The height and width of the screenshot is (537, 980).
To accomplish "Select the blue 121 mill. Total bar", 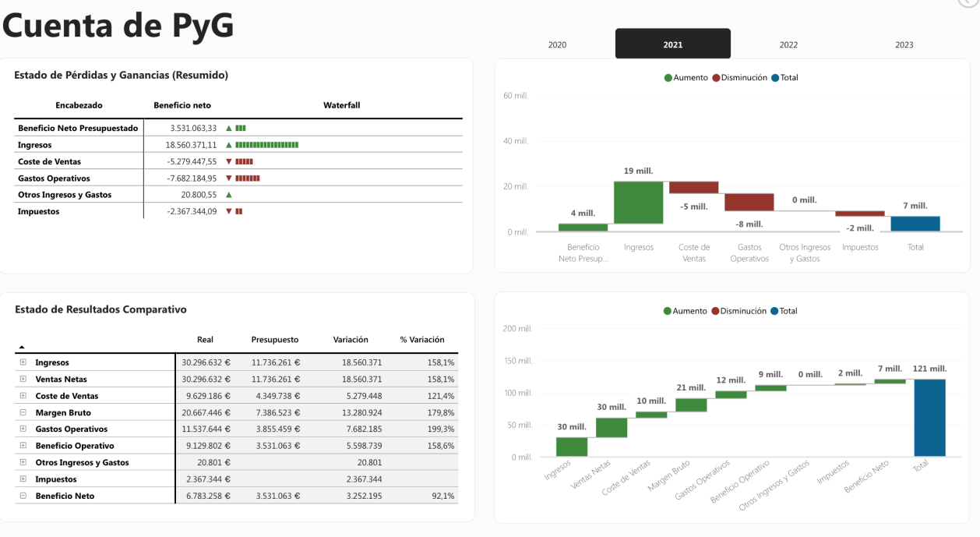I will (929, 418).
